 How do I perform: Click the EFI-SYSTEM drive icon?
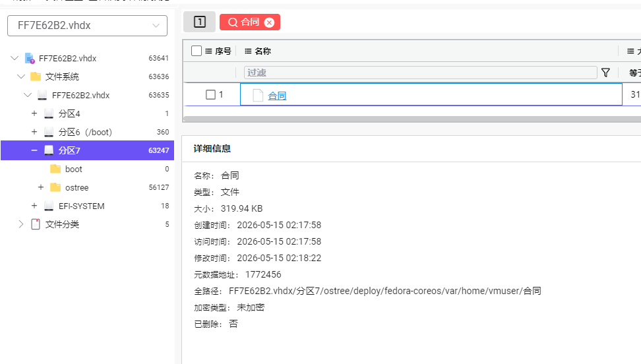tap(49, 206)
